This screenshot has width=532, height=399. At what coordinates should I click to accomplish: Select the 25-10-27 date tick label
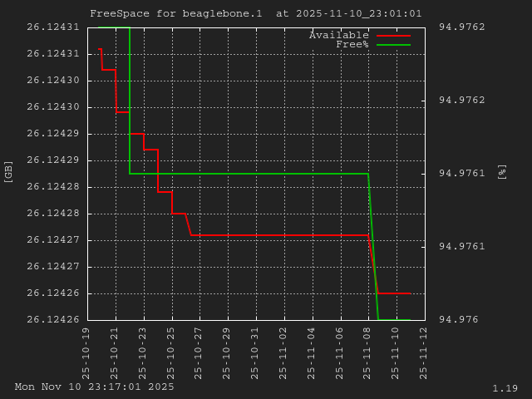pos(199,352)
